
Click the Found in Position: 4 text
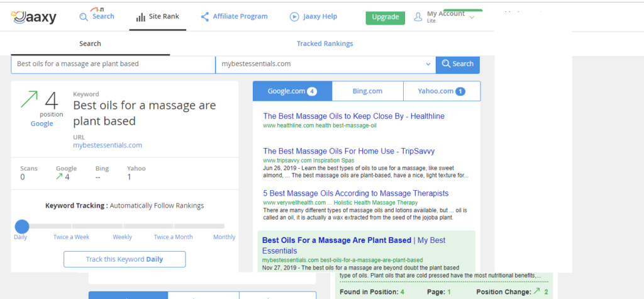(x=372, y=292)
